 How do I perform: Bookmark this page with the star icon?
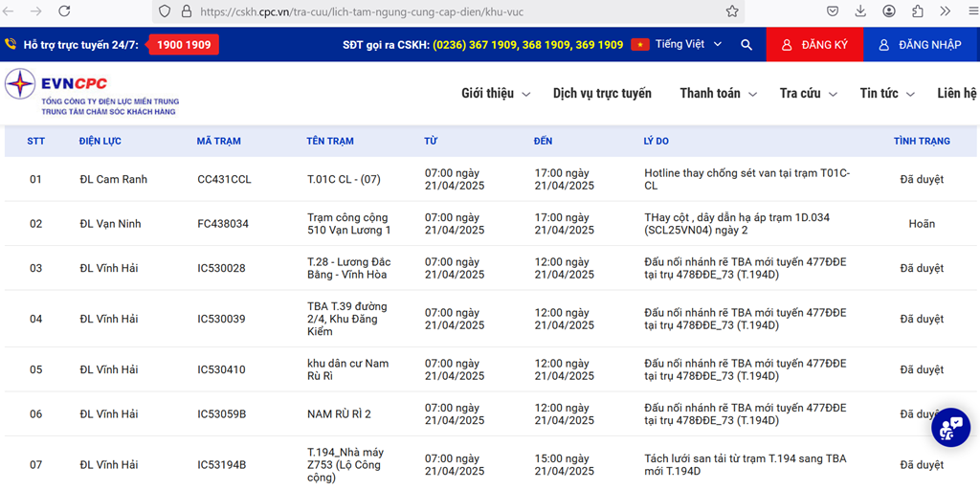click(x=732, y=11)
